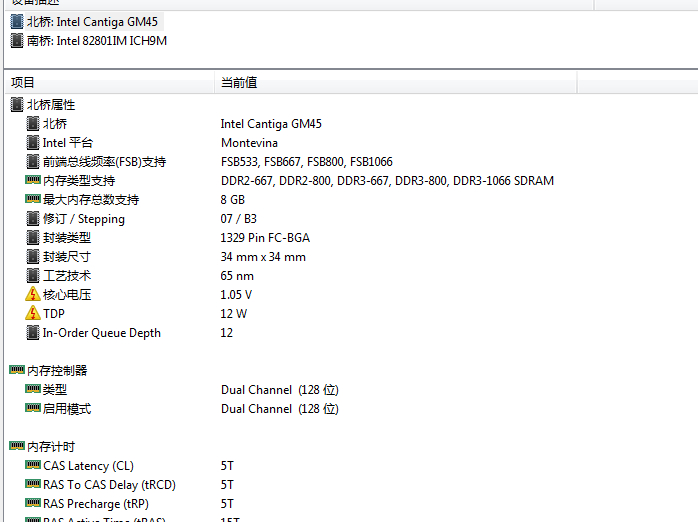Select the 65 nm value

[237, 276]
